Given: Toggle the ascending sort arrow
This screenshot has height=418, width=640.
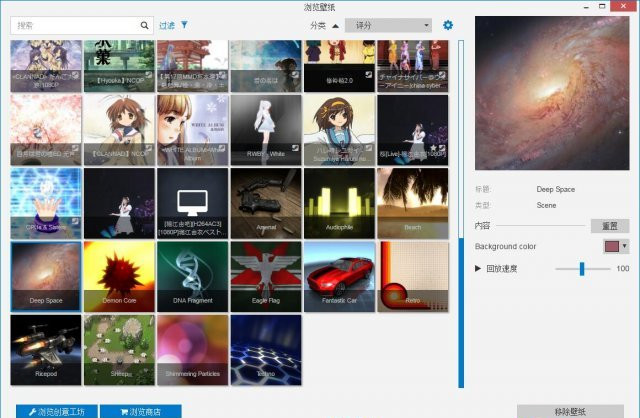Looking at the screenshot, I should pyautogui.click(x=335, y=25).
